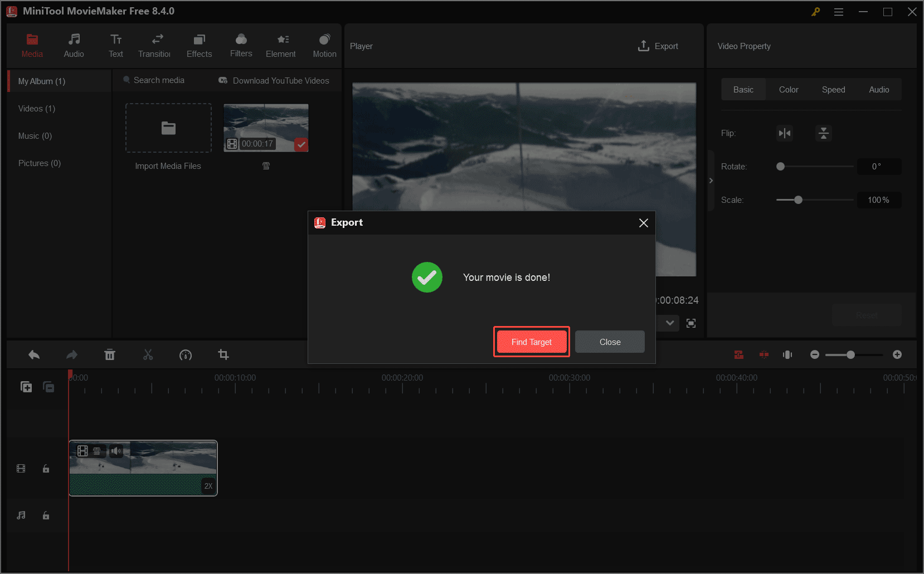This screenshot has height=574, width=924.
Task: Click the Delete trash icon above timeline
Action: point(110,354)
